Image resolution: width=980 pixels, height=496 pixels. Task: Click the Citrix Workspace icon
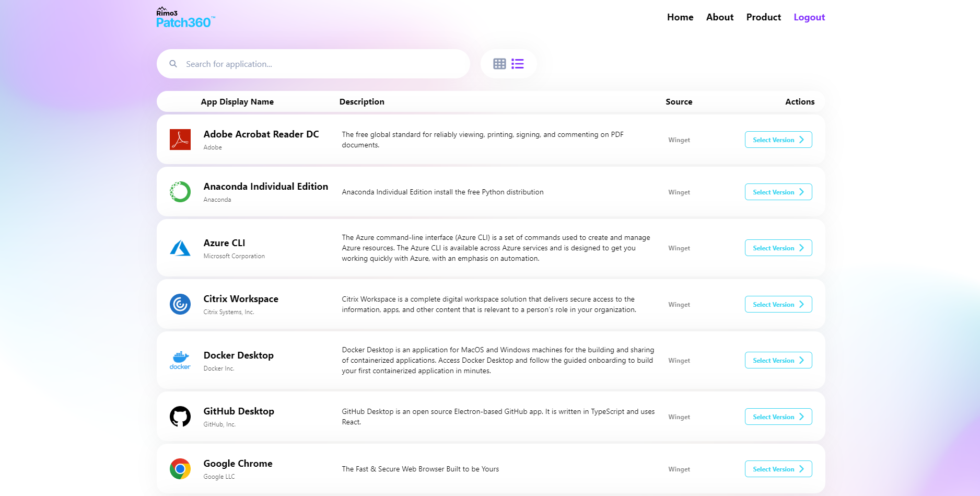pyautogui.click(x=180, y=304)
